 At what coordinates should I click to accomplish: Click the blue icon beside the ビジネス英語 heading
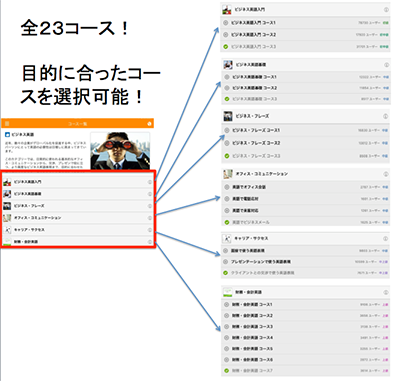coord(7,135)
